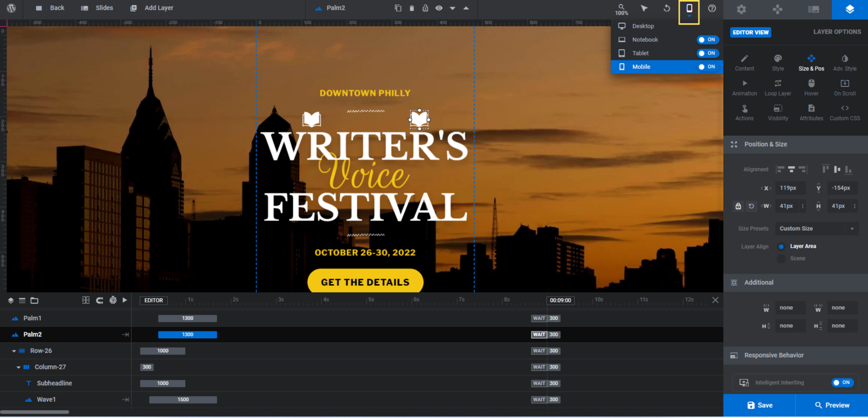Image resolution: width=868 pixels, height=418 pixels.
Task: Save the slider
Action: click(x=759, y=405)
